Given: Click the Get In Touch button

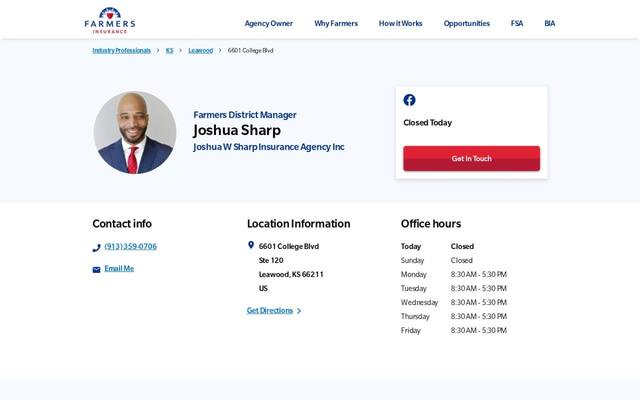Looking at the screenshot, I should point(471,158).
